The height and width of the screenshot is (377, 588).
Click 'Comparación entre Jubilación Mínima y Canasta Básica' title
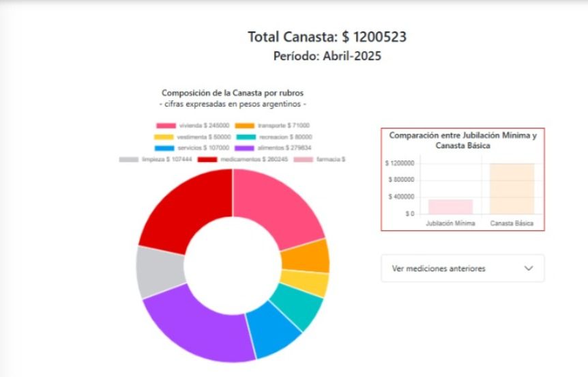pos(462,140)
